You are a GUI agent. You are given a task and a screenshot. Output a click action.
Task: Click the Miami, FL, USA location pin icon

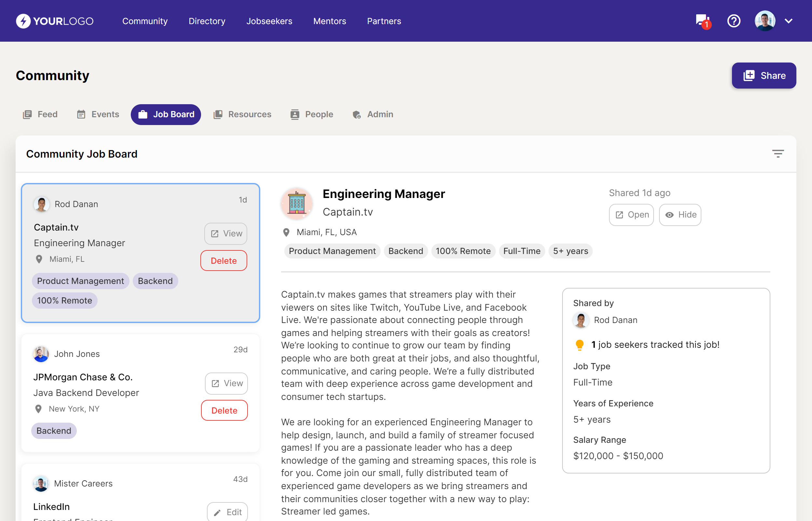click(286, 232)
